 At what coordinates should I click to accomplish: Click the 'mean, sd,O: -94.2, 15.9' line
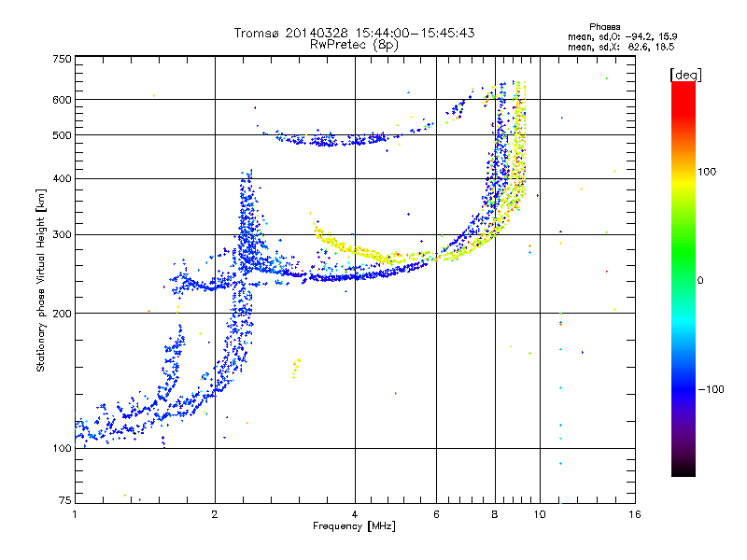[x=622, y=36]
